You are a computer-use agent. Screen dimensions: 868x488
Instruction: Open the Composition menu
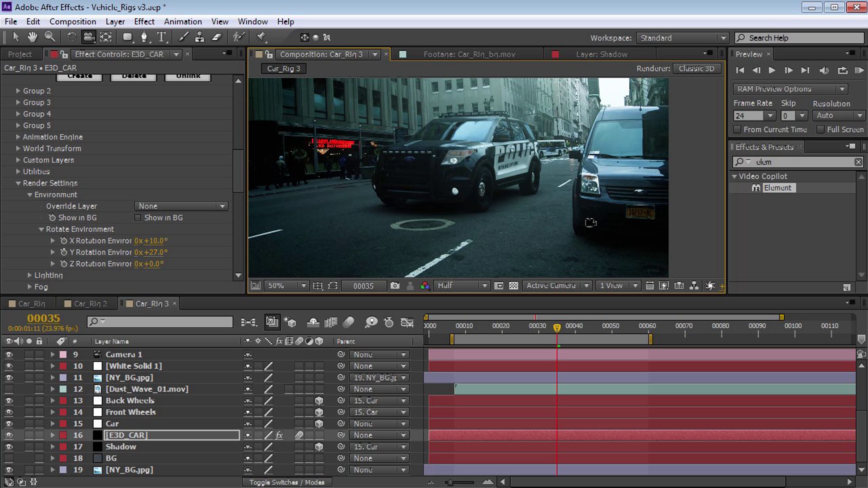tap(73, 22)
